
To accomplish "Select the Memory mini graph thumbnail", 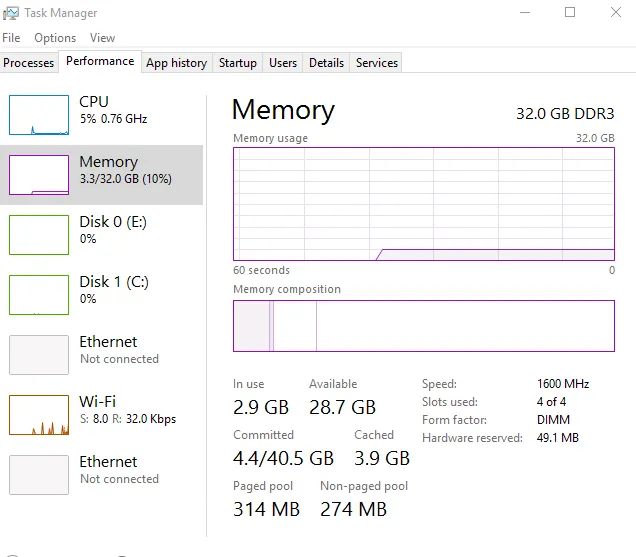I will point(39,175).
